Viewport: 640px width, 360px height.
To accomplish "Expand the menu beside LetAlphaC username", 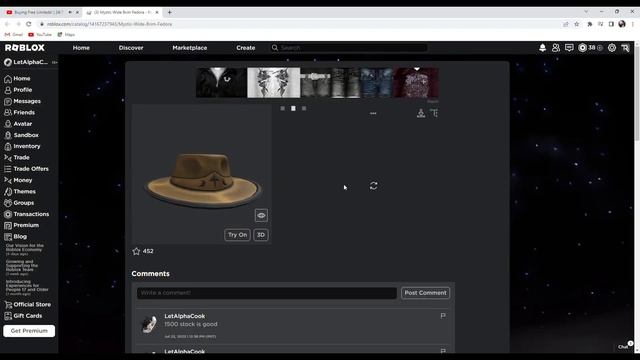I will pyautogui.click(x=54, y=62).
